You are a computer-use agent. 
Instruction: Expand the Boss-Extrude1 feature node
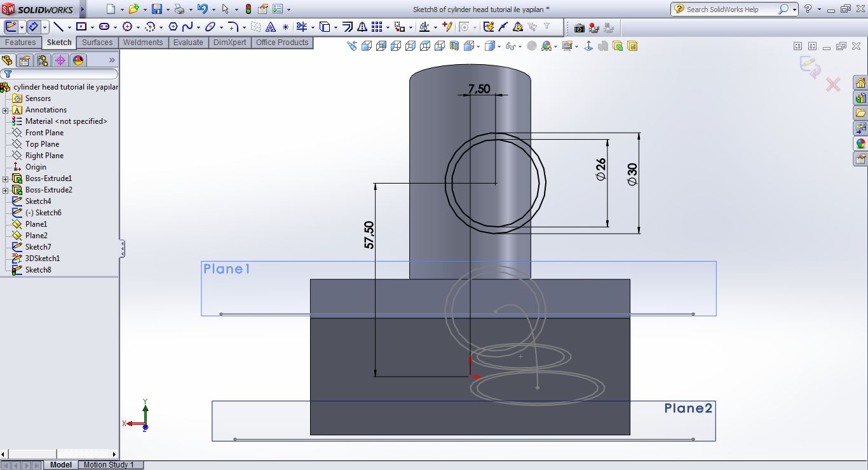point(6,178)
